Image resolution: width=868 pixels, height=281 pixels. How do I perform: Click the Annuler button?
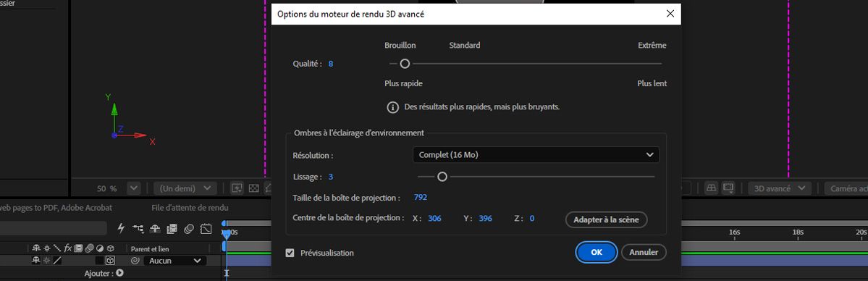(644, 252)
